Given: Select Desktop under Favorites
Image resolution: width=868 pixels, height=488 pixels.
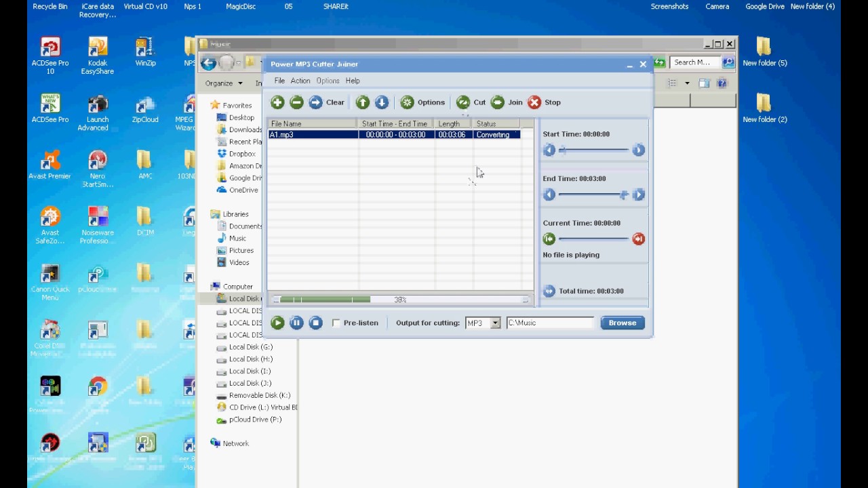Looking at the screenshot, I should tap(235, 117).
